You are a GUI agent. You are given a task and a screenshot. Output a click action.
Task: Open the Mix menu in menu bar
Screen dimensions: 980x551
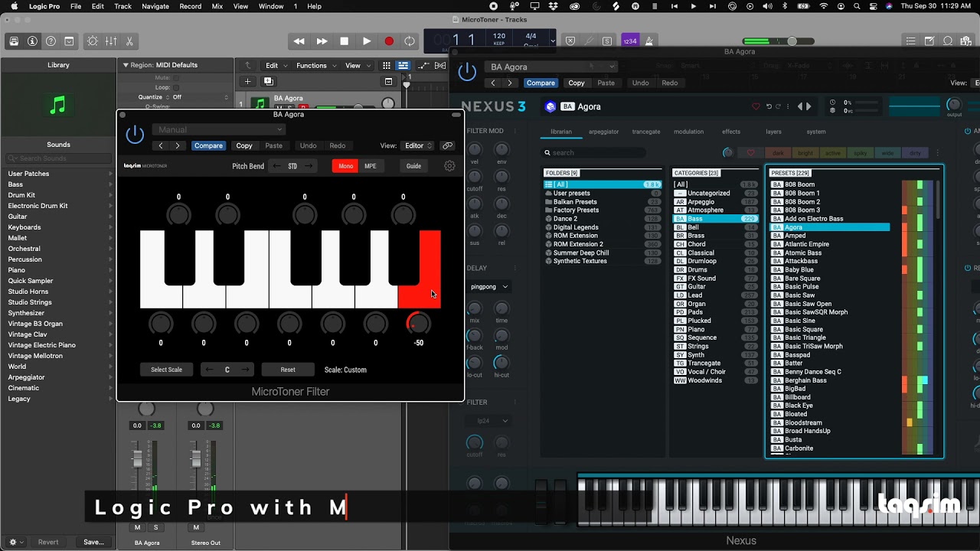click(x=217, y=6)
